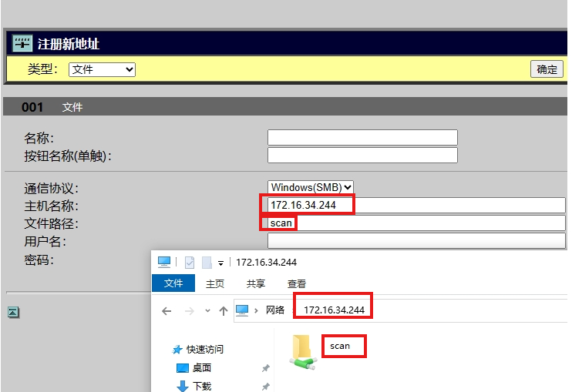The height and width of the screenshot is (392, 572).
Task: Click the 按钮名称(单触) input field
Action: (x=362, y=156)
